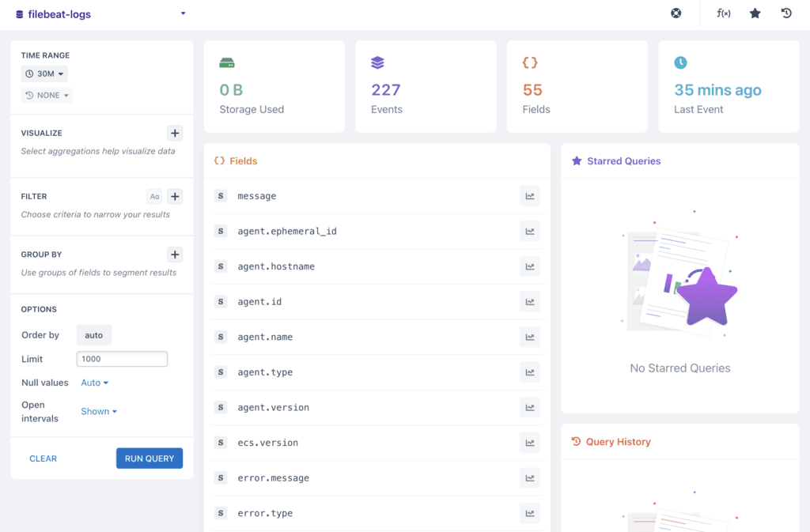Add an aggregation via the Visualize plus icon

(x=175, y=133)
